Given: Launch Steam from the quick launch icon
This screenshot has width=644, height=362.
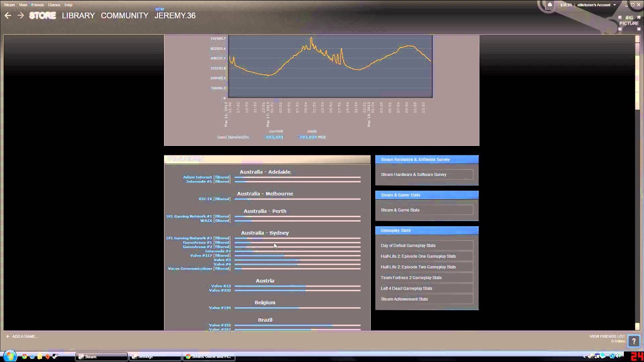Looking at the screenshot, I should (55, 356).
